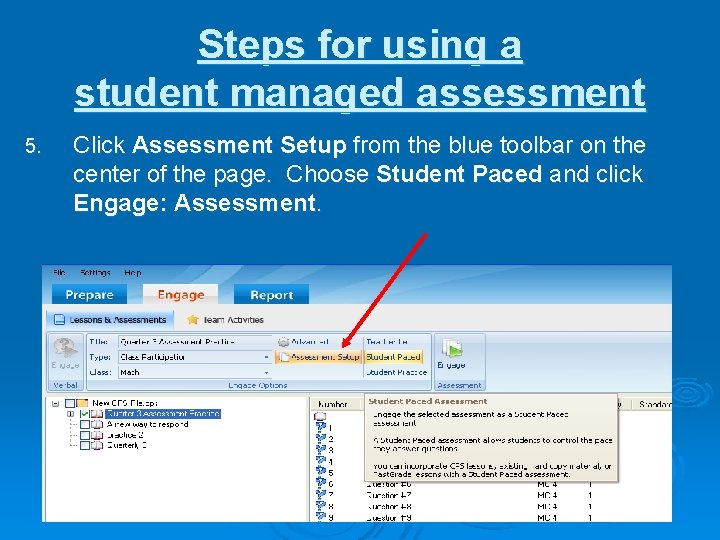Check the 'A new way to respond' checkbox
This screenshot has width=720, height=540.
click(84, 424)
